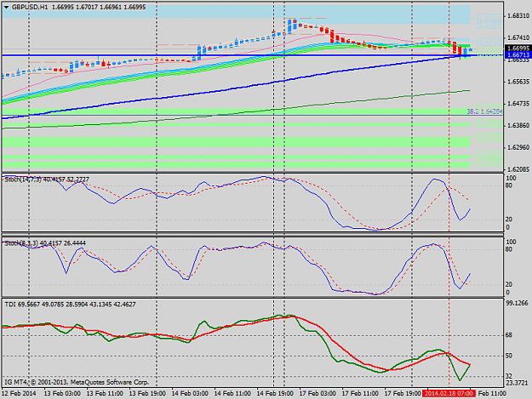Select the blue 1.66713 level price tag
The height and width of the screenshot is (399, 532).
518,54
